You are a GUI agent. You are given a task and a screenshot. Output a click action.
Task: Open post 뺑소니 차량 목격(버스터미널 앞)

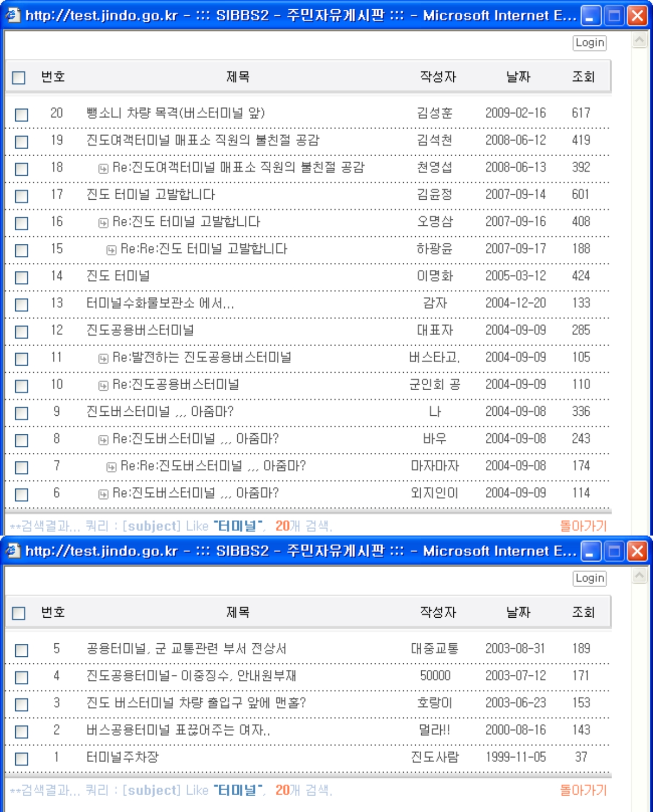175,113
